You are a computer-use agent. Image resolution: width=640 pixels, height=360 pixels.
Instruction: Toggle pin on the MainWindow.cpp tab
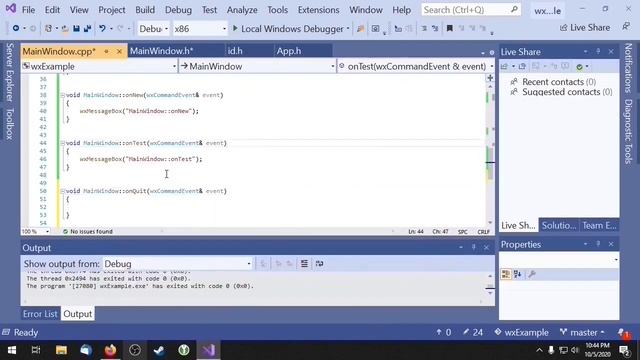pyautogui.click(x=106, y=51)
